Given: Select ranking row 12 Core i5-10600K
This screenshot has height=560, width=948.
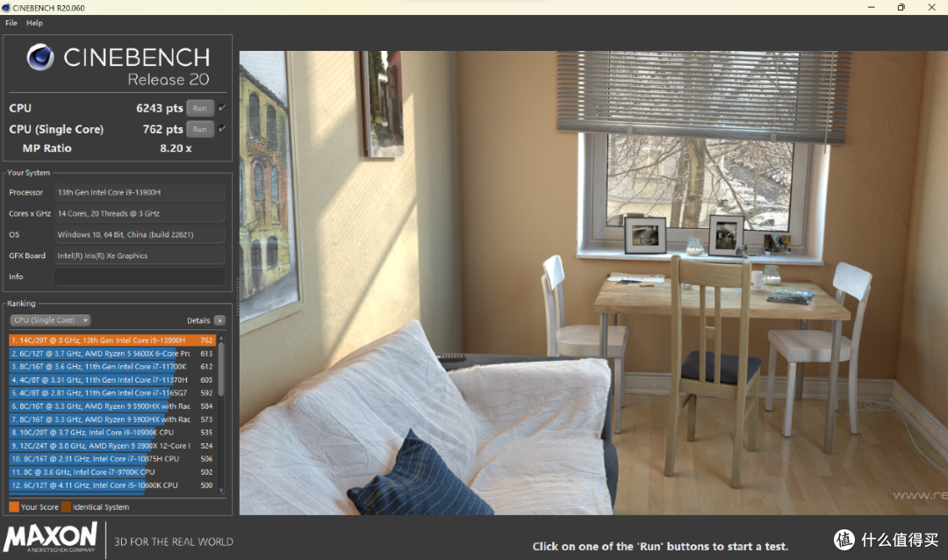Looking at the screenshot, I should 111,485.
